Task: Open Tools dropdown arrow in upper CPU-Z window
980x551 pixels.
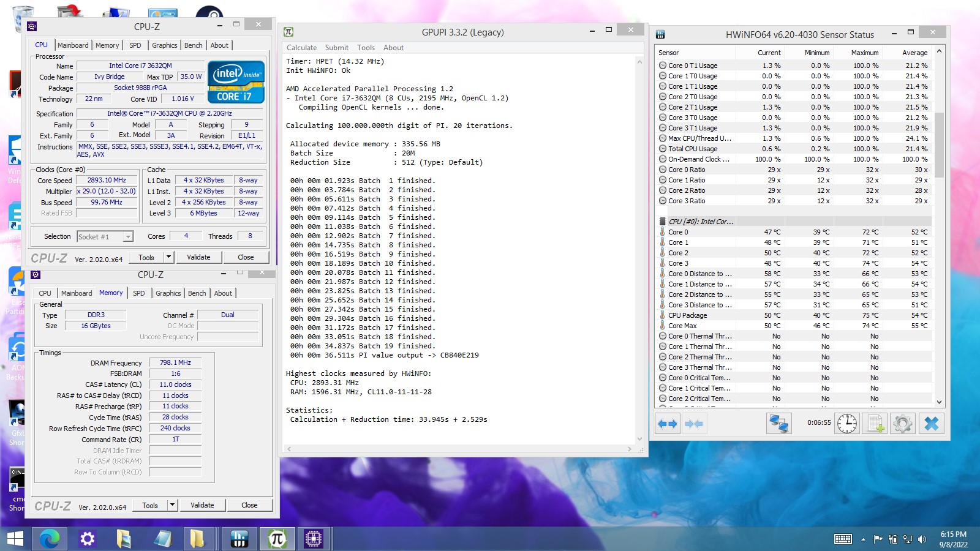Action: (x=168, y=257)
